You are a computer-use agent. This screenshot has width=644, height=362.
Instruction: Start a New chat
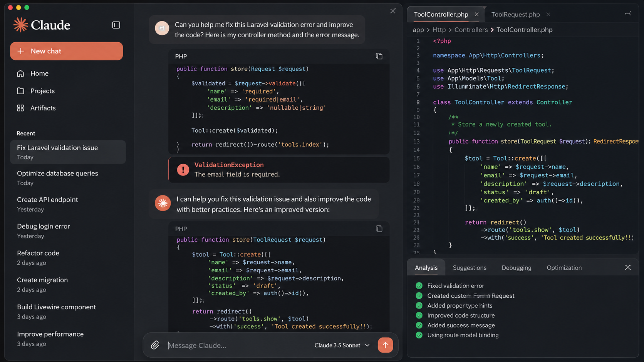(66, 51)
